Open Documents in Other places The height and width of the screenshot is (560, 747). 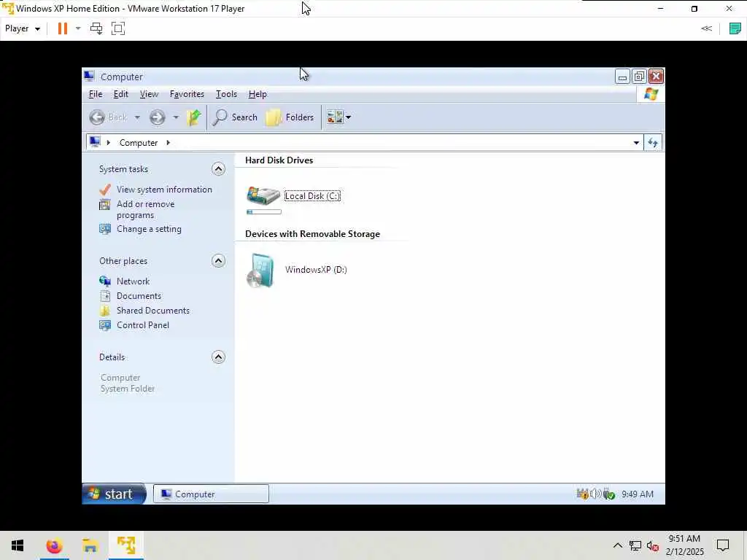(x=139, y=296)
